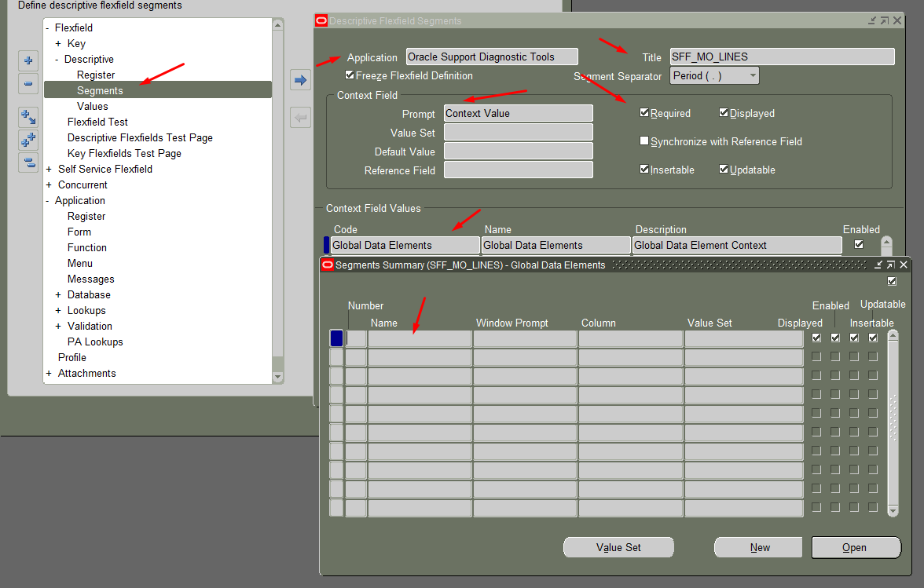Toggle the Displayed checkbox in Context Field
The image size is (924, 588).
click(x=724, y=112)
